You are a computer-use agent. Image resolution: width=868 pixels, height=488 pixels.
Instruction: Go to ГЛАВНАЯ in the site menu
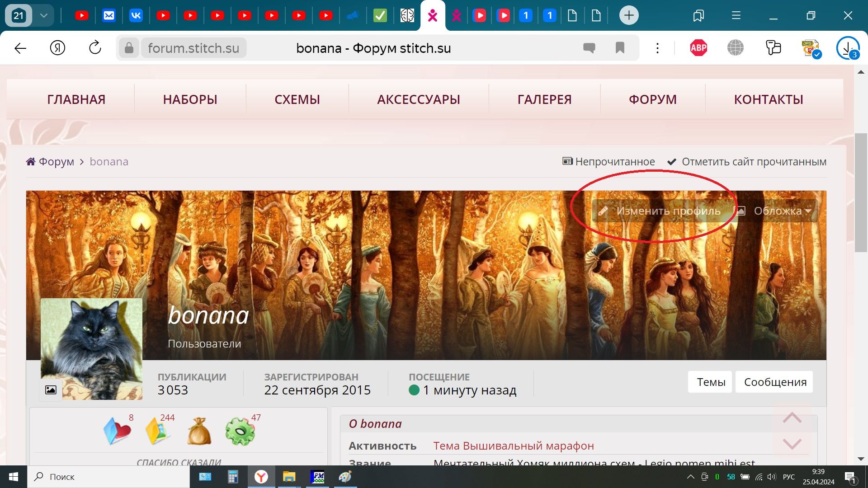point(76,99)
